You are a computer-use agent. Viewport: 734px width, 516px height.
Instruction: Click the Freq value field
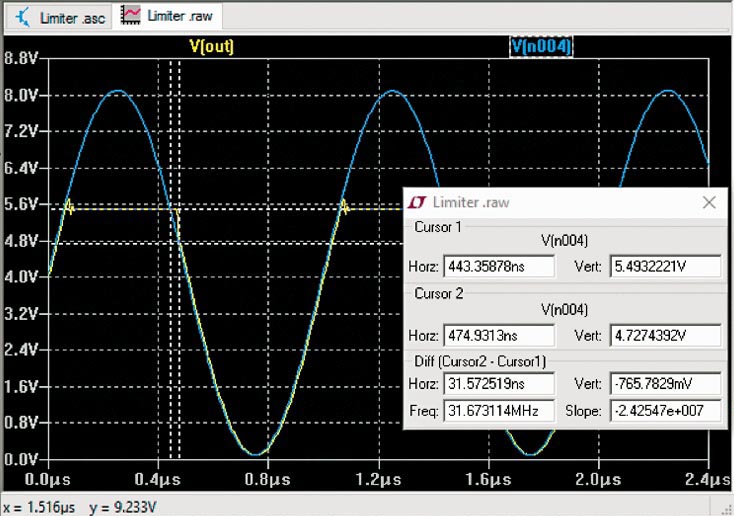click(x=498, y=410)
